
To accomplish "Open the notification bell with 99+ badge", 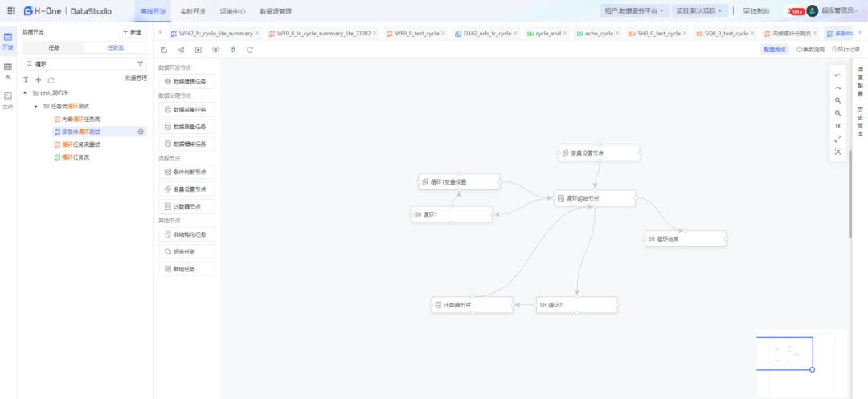I will [x=794, y=11].
